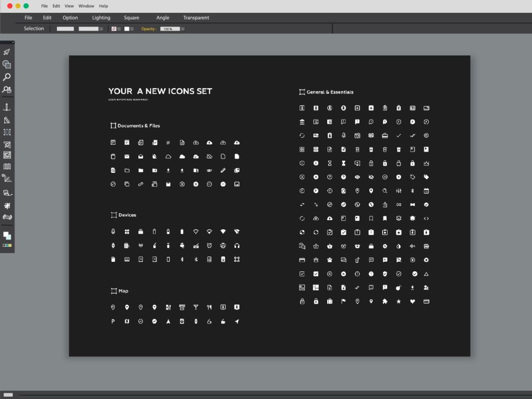The width and height of the screenshot is (532, 399).
Task: Open the Help menu in system menu bar
Action: [x=104, y=6]
